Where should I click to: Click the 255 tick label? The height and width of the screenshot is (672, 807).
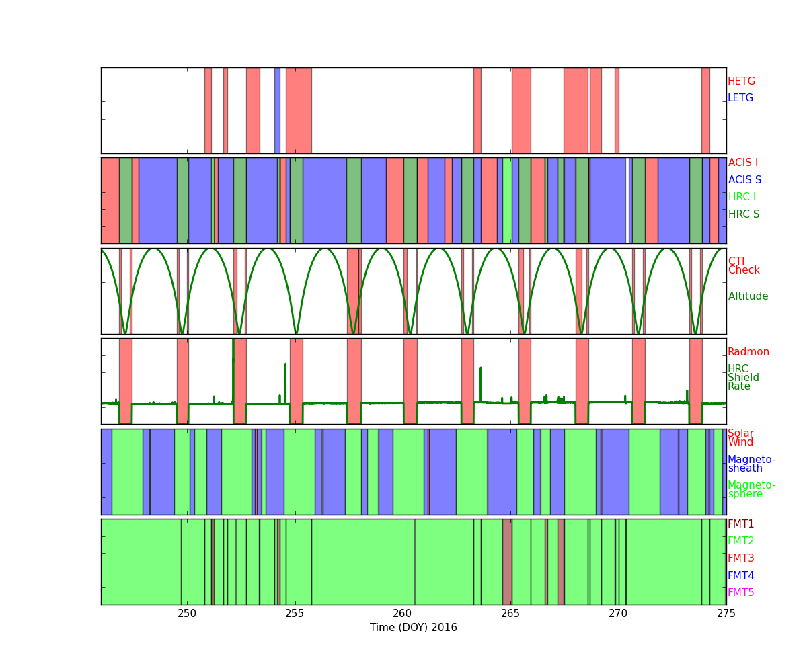click(x=295, y=613)
